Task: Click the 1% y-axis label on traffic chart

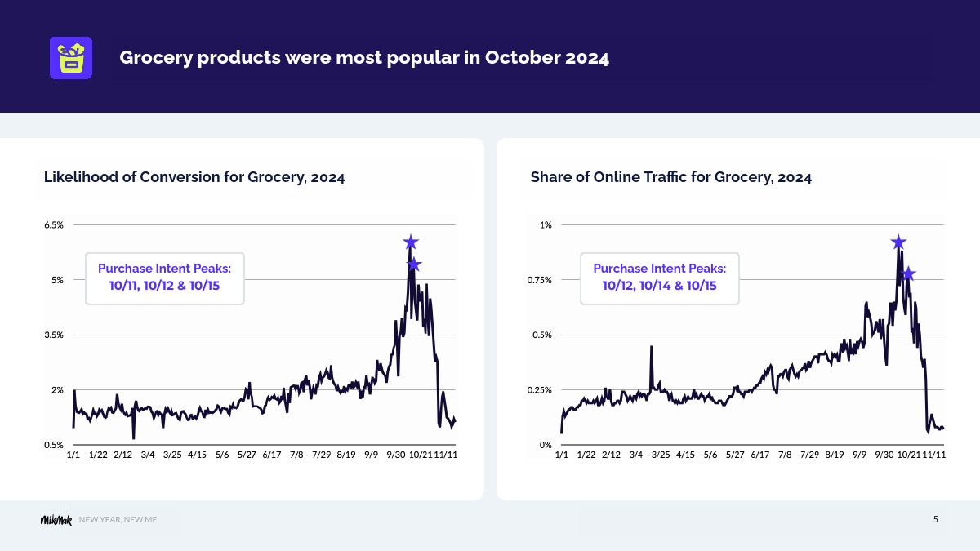Action: 546,224
